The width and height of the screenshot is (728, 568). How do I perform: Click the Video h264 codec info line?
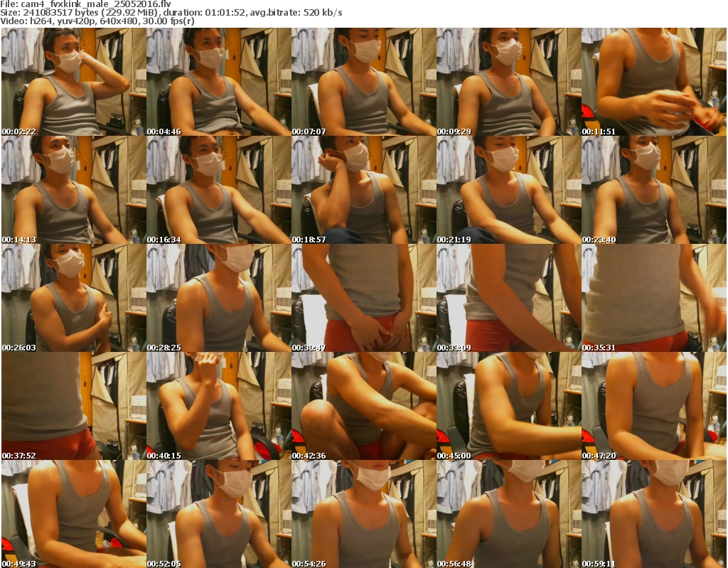(x=97, y=21)
